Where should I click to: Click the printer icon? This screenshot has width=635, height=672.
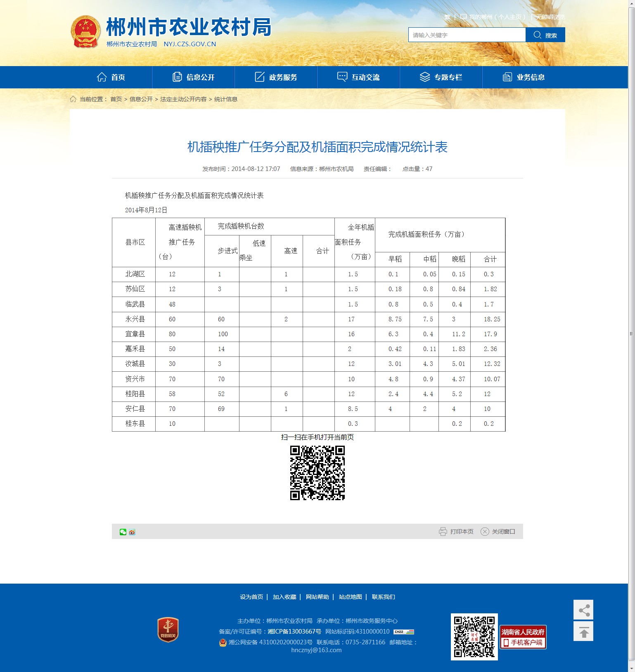pyautogui.click(x=443, y=532)
